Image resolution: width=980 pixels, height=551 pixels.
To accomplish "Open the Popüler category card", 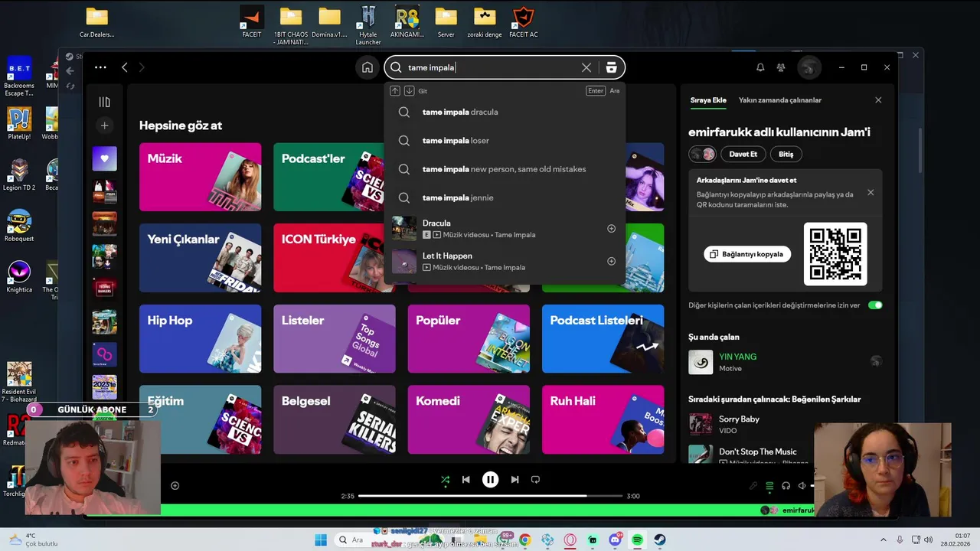I will pos(469,338).
